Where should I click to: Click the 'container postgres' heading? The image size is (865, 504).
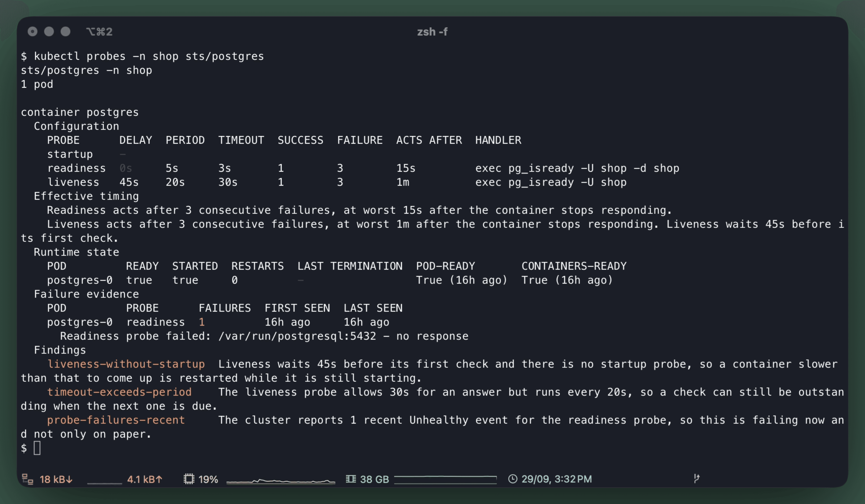pos(80,112)
